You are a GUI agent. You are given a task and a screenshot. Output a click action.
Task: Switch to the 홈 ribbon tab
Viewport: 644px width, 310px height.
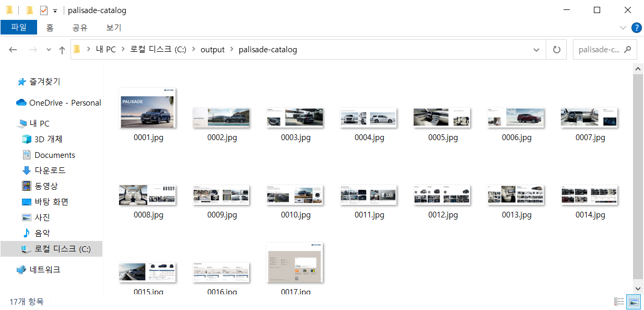point(50,27)
